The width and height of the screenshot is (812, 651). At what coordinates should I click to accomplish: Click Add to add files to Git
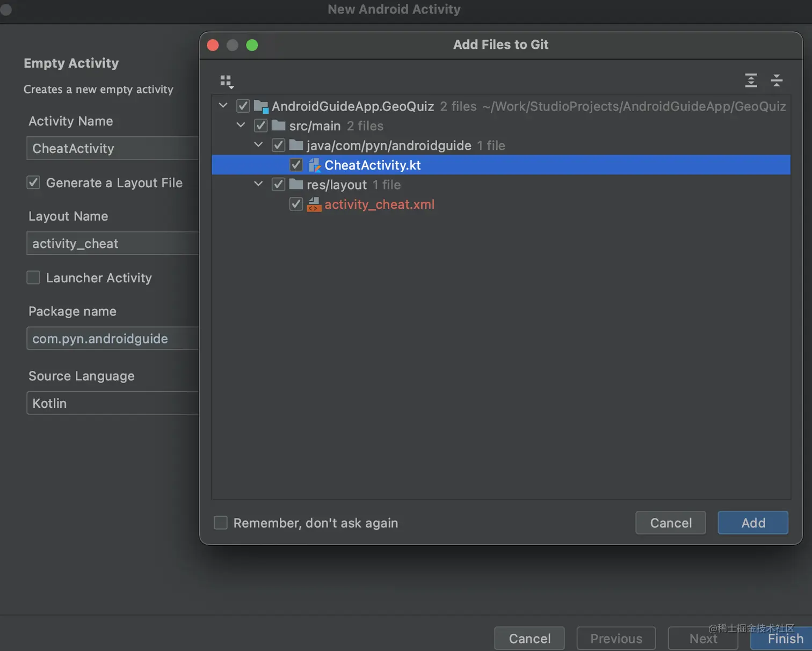click(x=753, y=523)
